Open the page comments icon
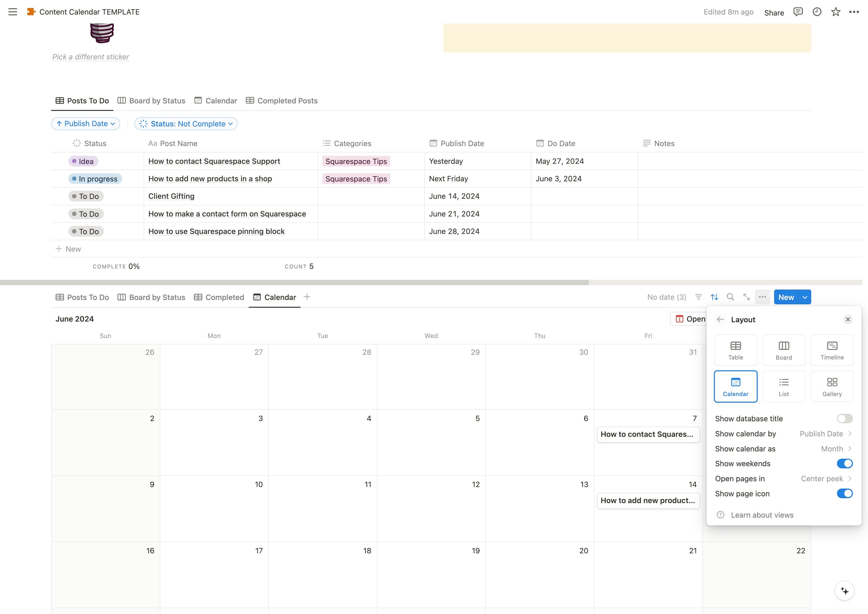 tap(798, 12)
